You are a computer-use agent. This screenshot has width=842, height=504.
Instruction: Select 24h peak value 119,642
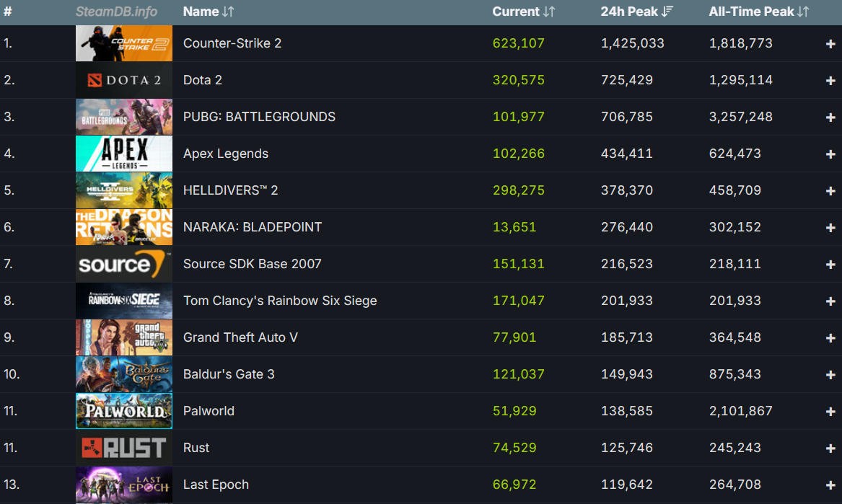pos(627,485)
